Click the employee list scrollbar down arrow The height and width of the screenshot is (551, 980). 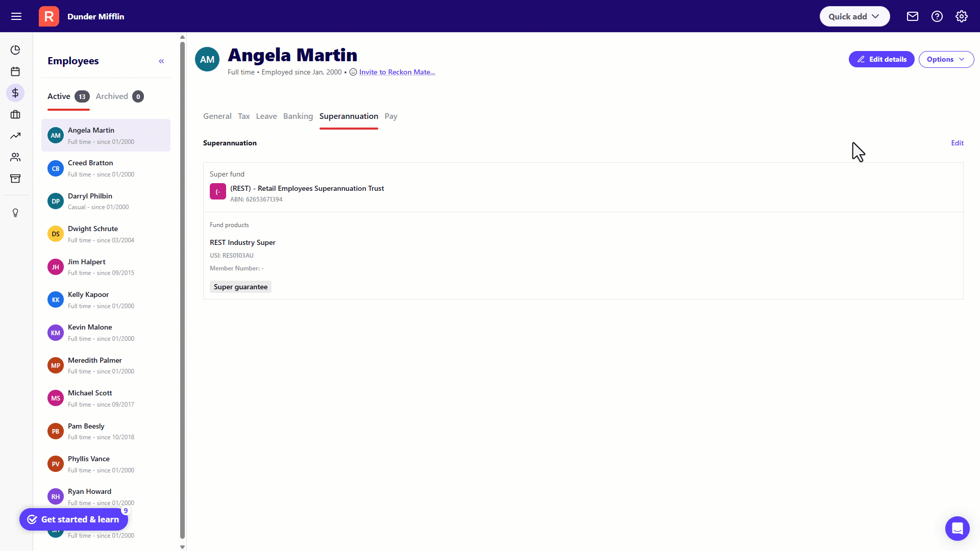click(182, 547)
